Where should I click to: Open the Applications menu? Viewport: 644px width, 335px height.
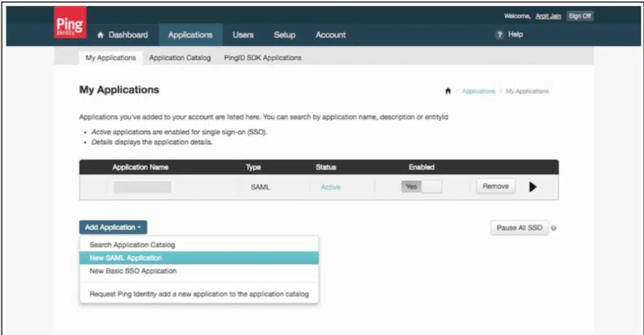click(190, 35)
